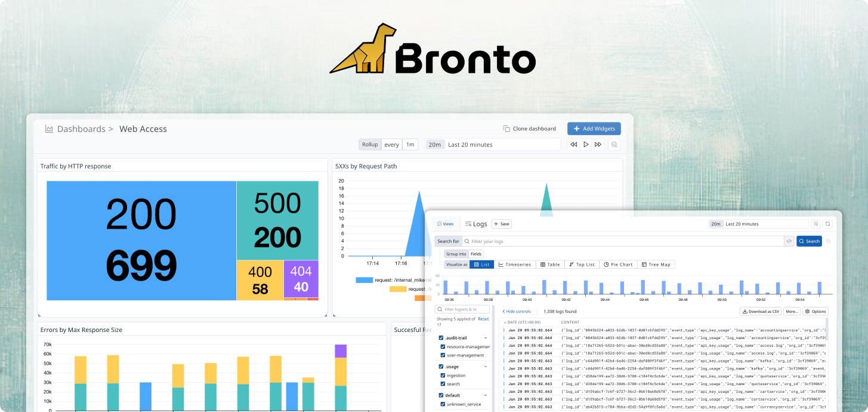Viewport: 868px width, 412px height.
Task: Toggle the search logset checkbox
Action: 443,384
